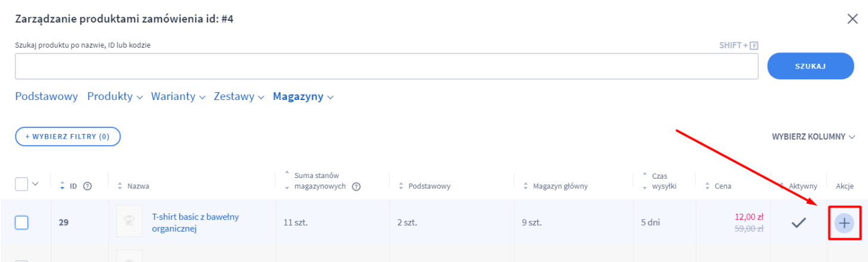Tick the select-all checkbox in header

(x=21, y=184)
